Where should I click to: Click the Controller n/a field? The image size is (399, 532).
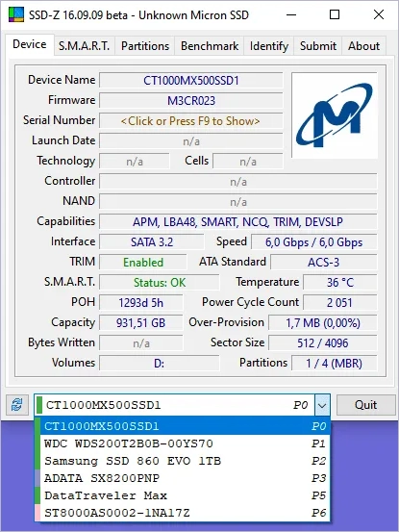point(238,182)
